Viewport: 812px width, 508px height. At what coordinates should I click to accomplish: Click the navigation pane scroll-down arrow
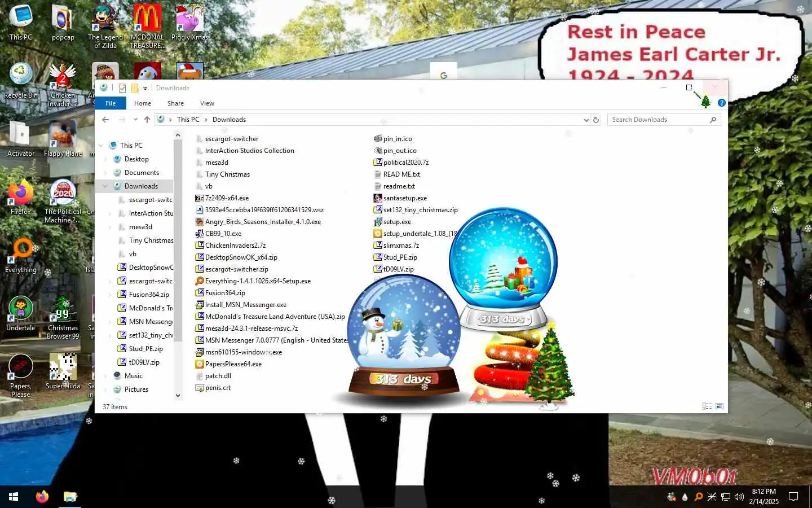click(x=178, y=396)
